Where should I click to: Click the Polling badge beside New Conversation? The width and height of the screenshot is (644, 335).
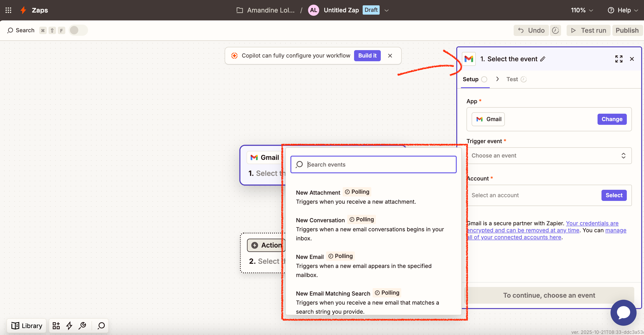pyautogui.click(x=361, y=219)
